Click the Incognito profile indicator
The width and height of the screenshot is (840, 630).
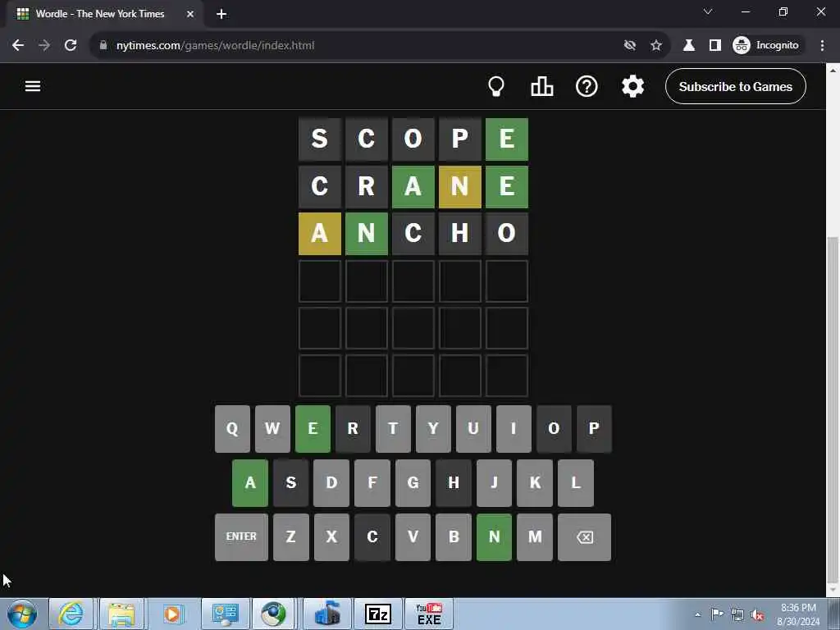pos(767,45)
